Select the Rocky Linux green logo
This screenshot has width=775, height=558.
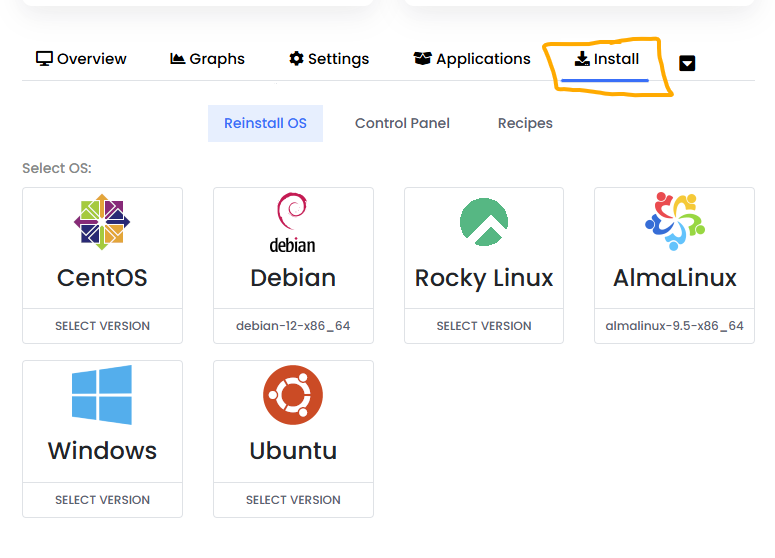pyautogui.click(x=483, y=222)
